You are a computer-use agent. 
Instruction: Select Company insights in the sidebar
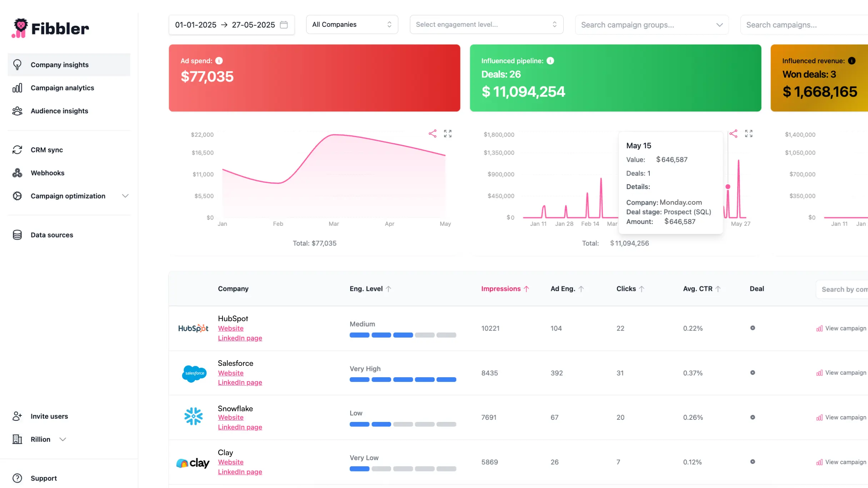click(x=59, y=65)
